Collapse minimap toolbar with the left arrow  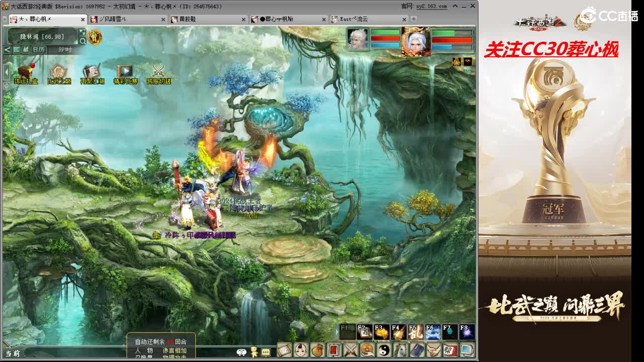coord(7,49)
